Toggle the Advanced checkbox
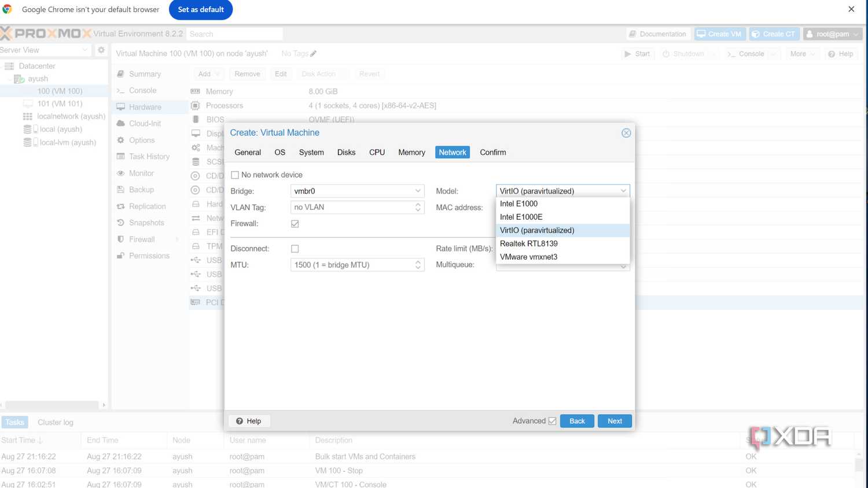Screen dimensions: 868x488 tap(552, 421)
